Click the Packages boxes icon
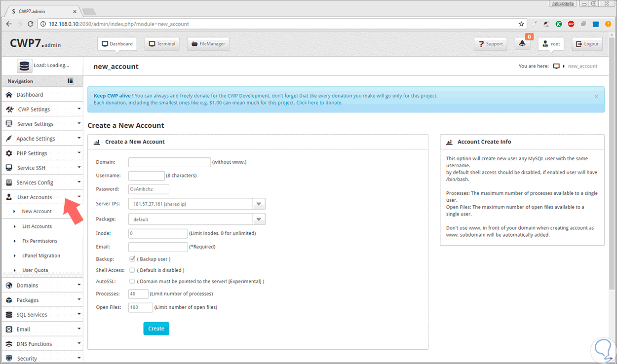Viewport: 617px width, 364px height. [9, 300]
